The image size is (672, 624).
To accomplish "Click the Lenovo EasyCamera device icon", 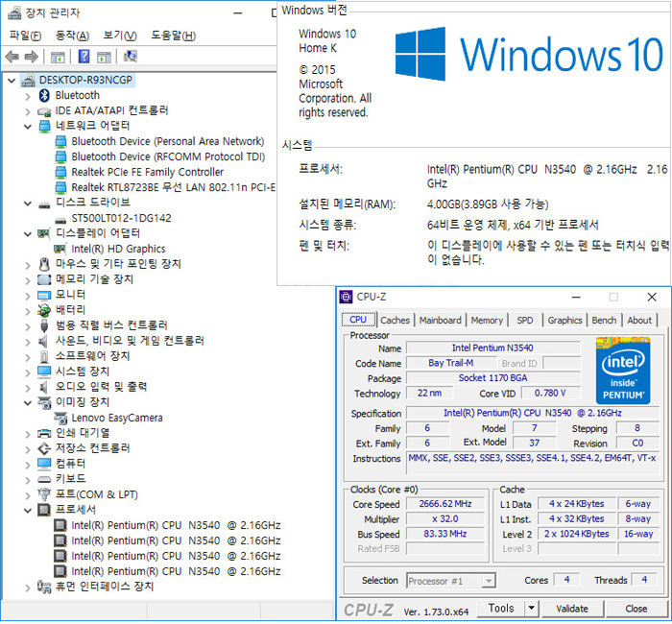I will pyautogui.click(x=60, y=418).
